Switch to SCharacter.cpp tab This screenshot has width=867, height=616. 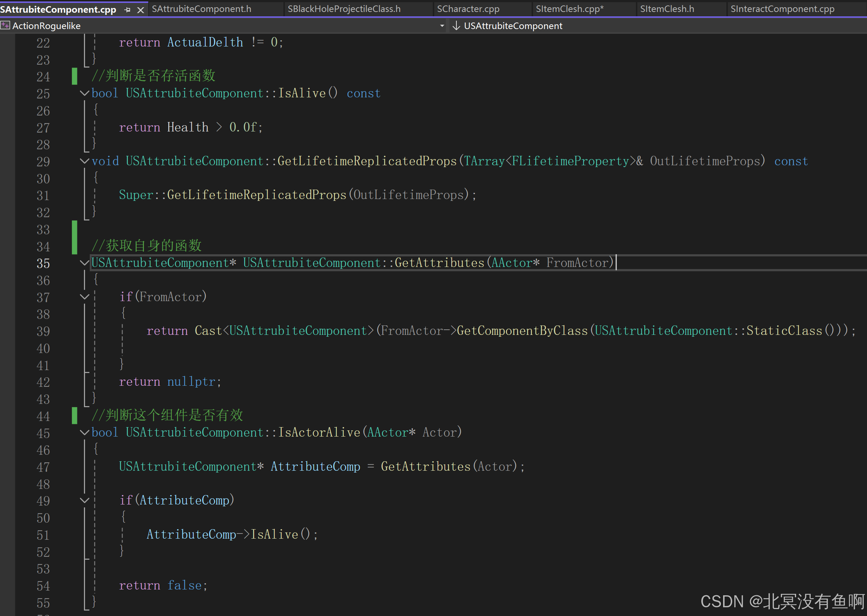(x=468, y=9)
